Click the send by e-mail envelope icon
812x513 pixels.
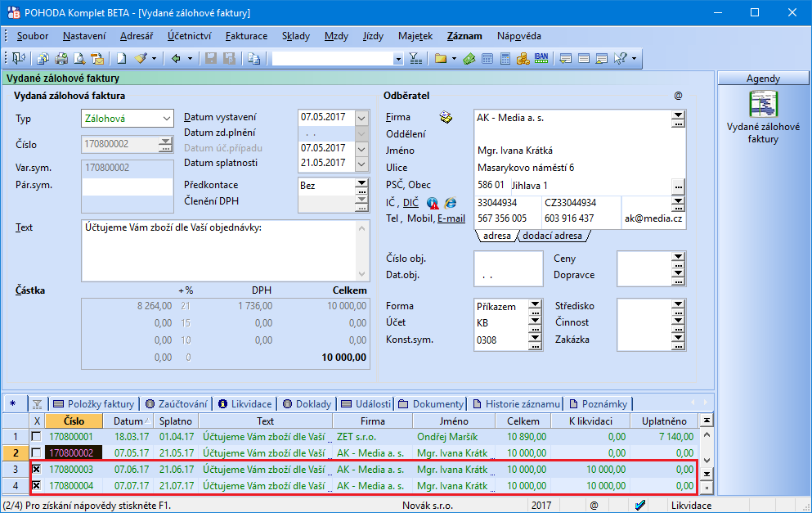(97, 59)
